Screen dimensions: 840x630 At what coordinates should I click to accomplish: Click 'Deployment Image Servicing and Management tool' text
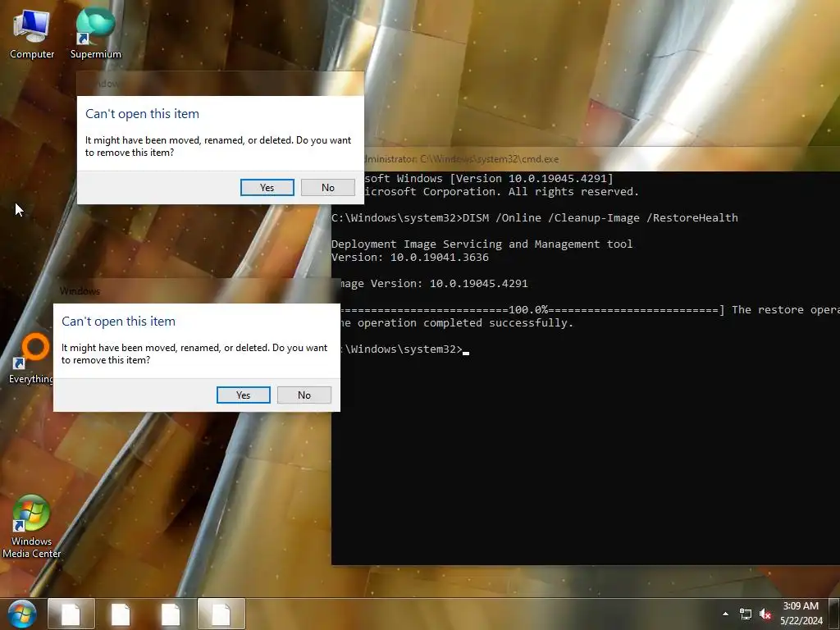pyautogui.click(x=482, y=244)
